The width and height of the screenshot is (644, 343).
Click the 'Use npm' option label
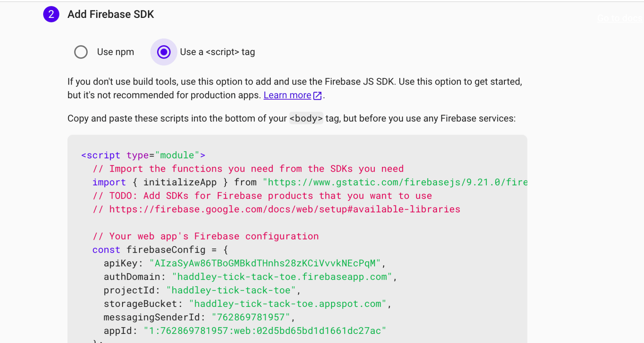115,52
